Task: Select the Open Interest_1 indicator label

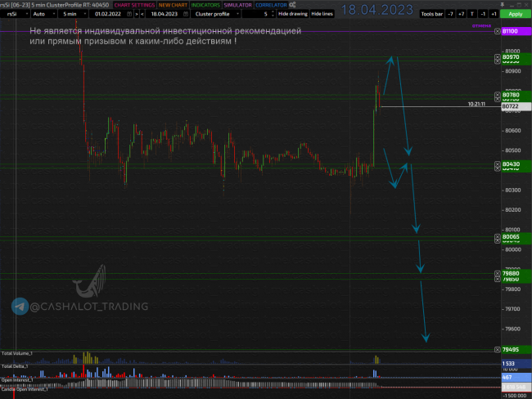Action: [17, 380]
